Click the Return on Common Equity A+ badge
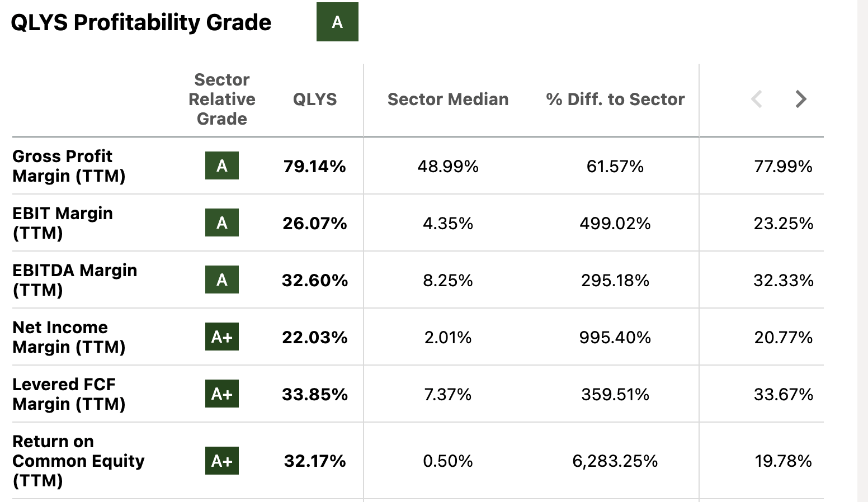Screen dimensions: 868x502 [221, 461]
